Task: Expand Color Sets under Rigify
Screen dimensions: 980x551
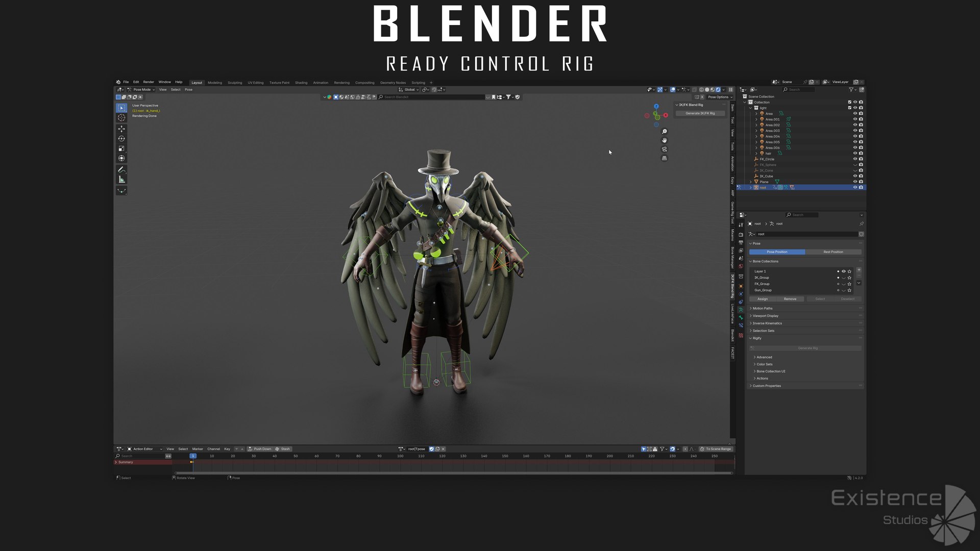Action: (x=764, y=364)
